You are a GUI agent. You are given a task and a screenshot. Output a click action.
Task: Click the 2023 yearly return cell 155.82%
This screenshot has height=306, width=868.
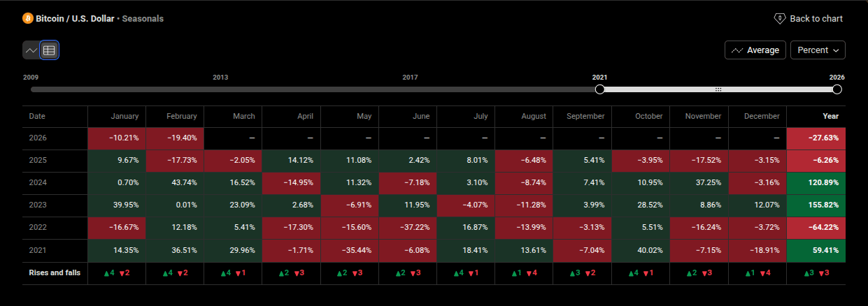pos(816,205)
